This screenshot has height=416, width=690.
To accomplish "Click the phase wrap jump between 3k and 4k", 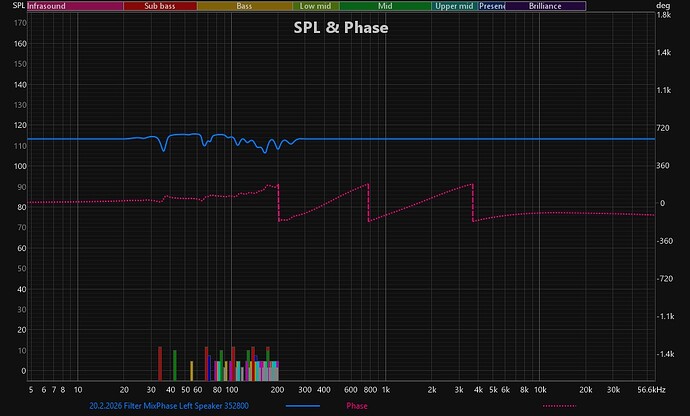I will point(473,202).
